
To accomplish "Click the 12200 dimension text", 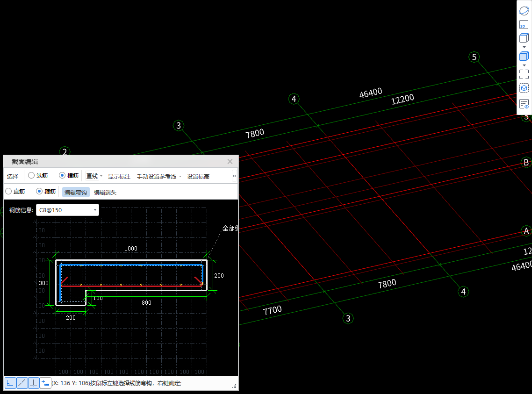I will point(403,100).
